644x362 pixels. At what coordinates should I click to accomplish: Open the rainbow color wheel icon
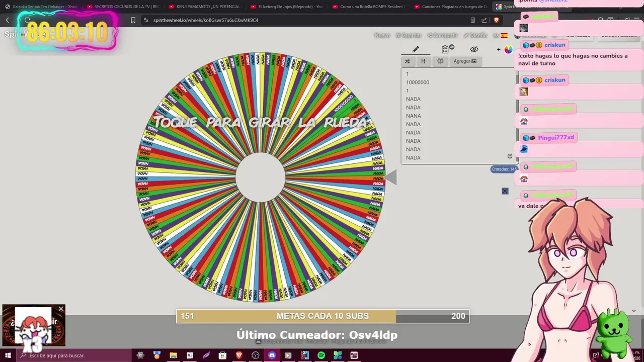pos(508,49)
